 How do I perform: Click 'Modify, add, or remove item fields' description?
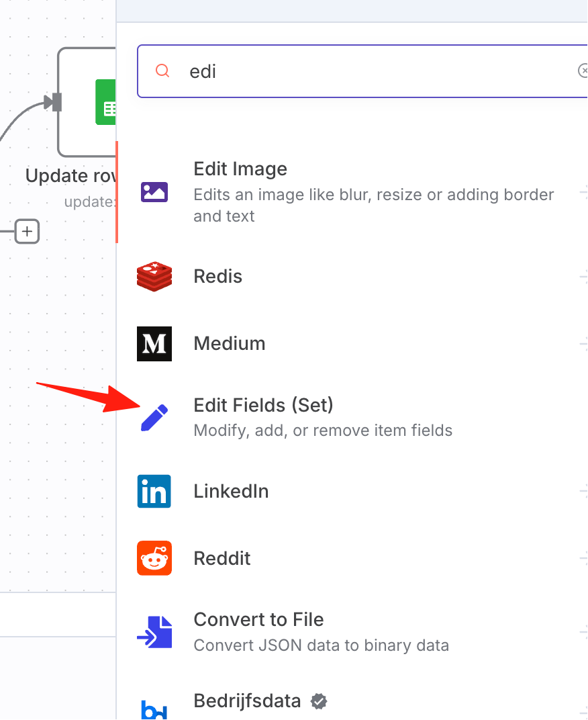pyautogui.click(x=323, y=431)
